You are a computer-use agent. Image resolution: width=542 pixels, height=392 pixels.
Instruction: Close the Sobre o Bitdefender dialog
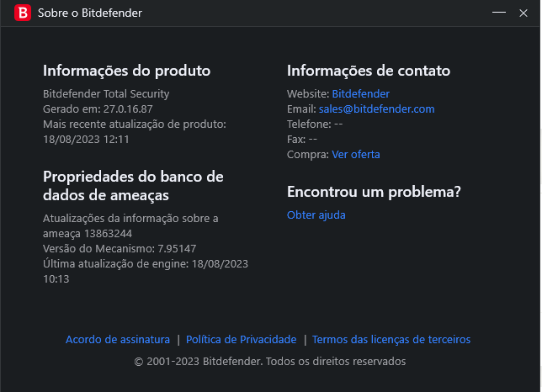pyautogui.click(x=523, y=13)
